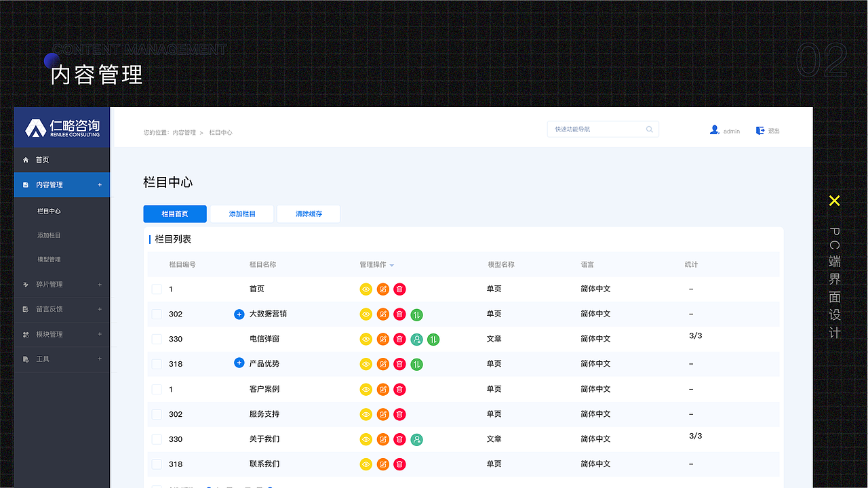Screen dimensions: 868x488
Task: Focus the 快速功能导航 search field
Action: (603, 129)
